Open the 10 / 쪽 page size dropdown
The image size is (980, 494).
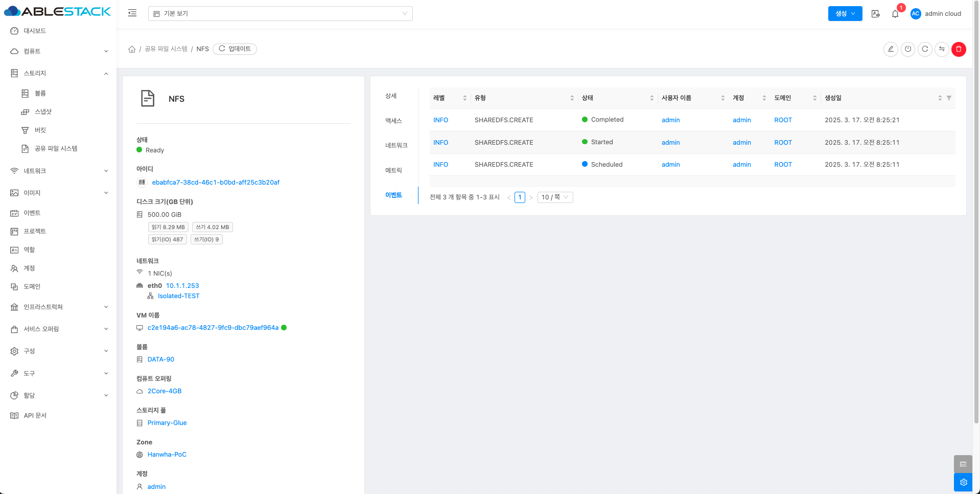click(555, 197)
